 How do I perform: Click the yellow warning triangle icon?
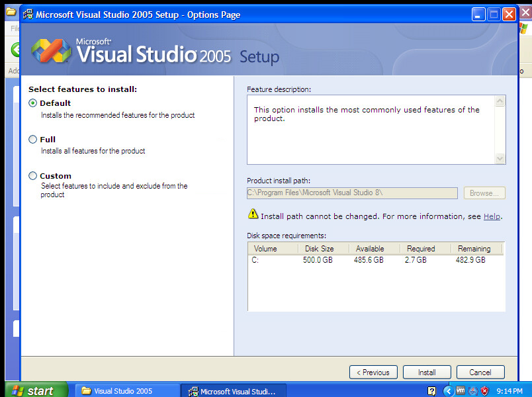click(x=253, y=214)
